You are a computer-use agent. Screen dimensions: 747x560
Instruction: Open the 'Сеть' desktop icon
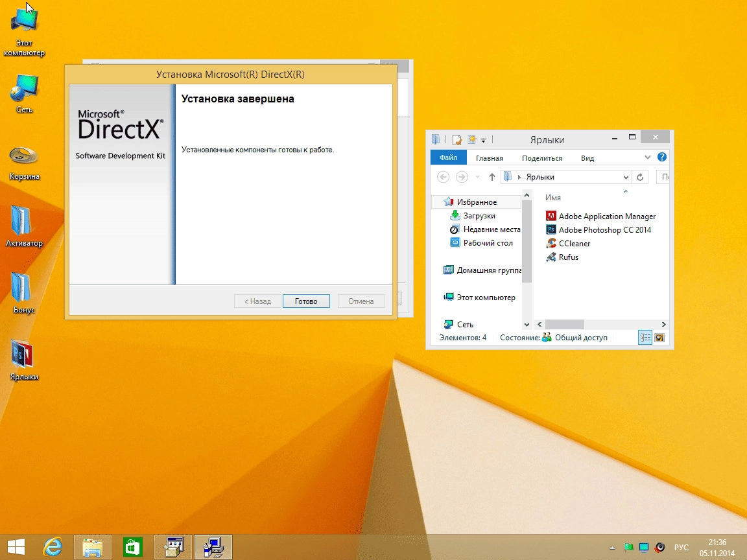[24, 94]
